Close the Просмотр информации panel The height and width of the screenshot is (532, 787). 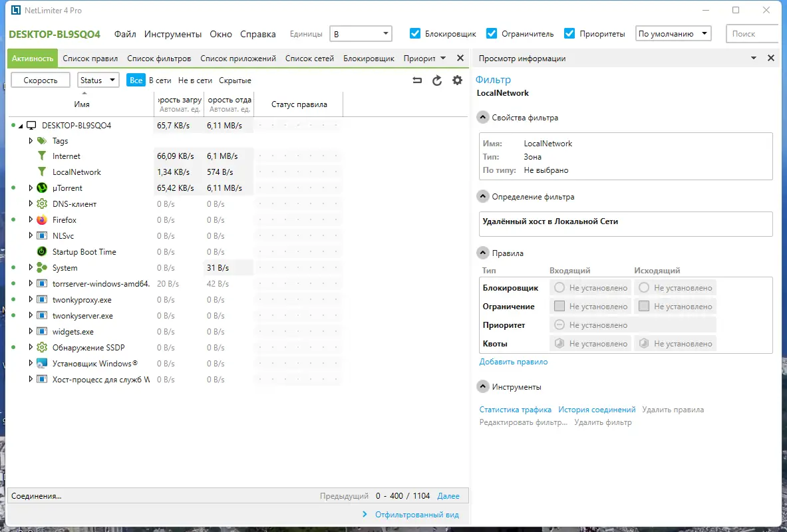point(771,59)
